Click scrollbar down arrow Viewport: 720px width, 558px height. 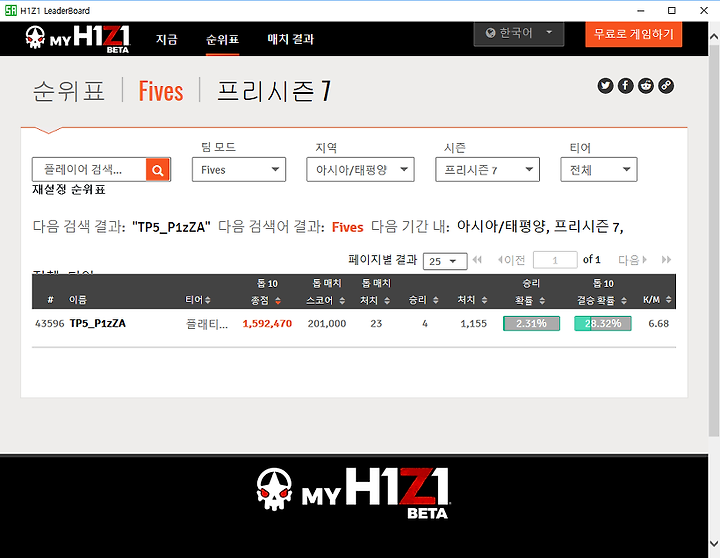point(714,544)
